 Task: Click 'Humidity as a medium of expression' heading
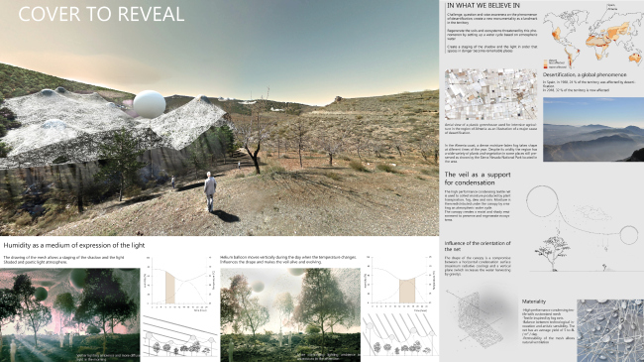[74, 245]
